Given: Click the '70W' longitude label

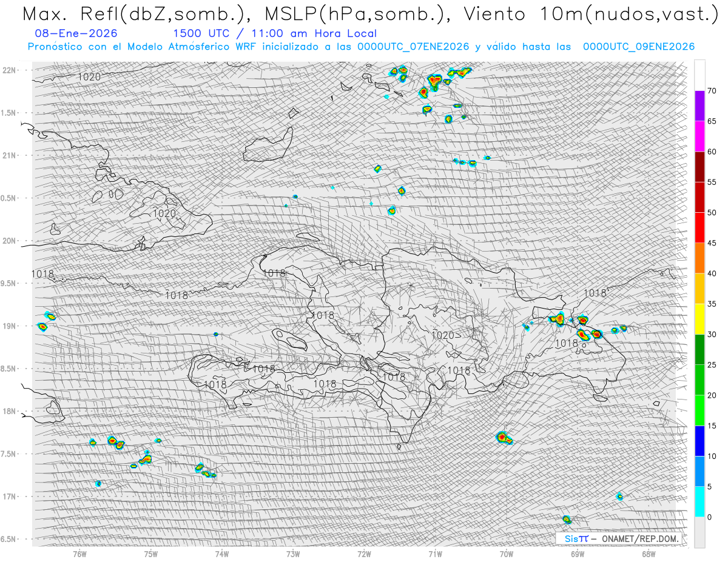Looking at the screenshot, I should tap(507, 554).
